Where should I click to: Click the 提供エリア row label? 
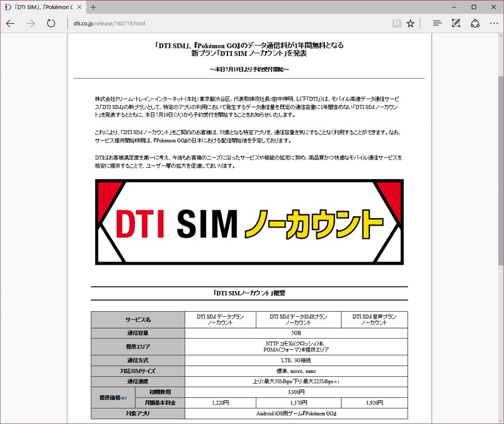[138, 347]
